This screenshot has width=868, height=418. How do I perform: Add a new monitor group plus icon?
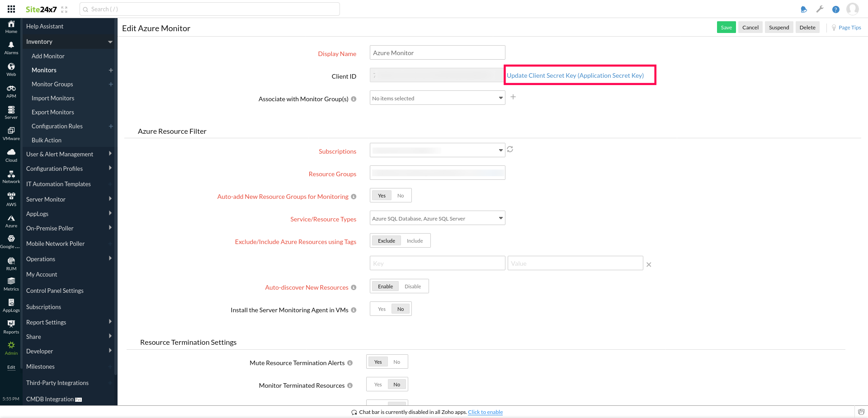coord(513,97)
